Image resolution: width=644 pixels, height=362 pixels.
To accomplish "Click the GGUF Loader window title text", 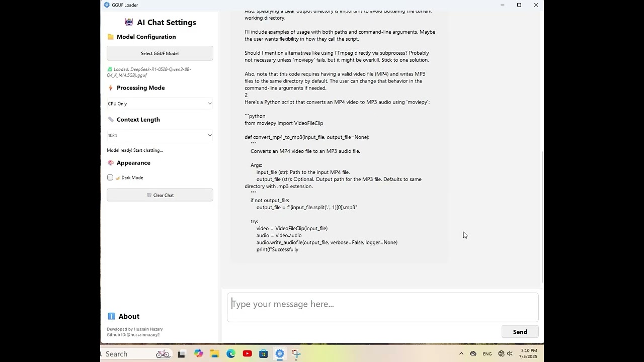I will 125,5.
